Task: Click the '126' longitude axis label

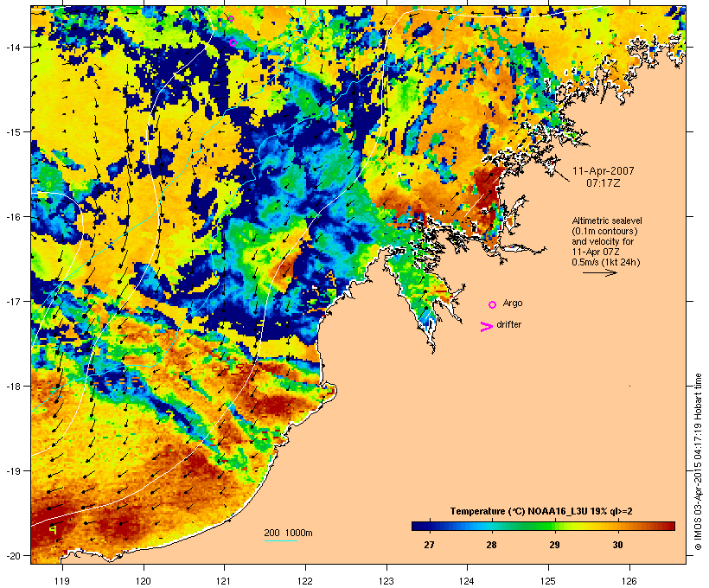Action: coord(629,581)
